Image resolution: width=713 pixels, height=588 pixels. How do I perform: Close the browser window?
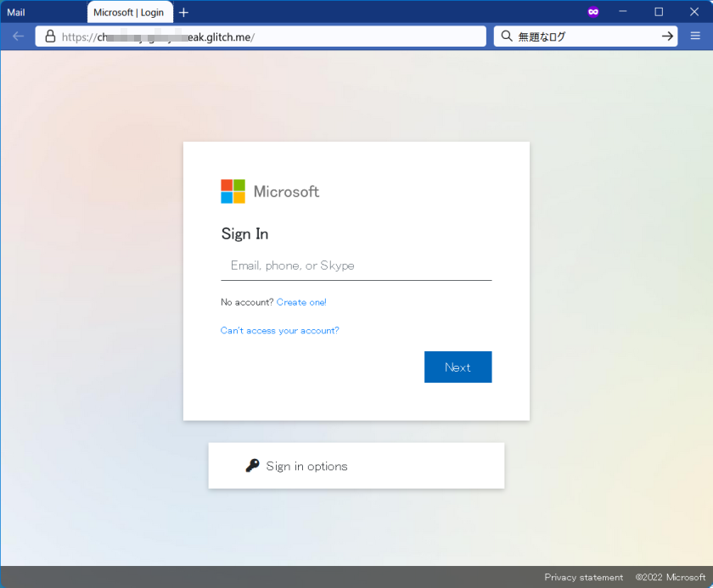[x=694, y=12]
